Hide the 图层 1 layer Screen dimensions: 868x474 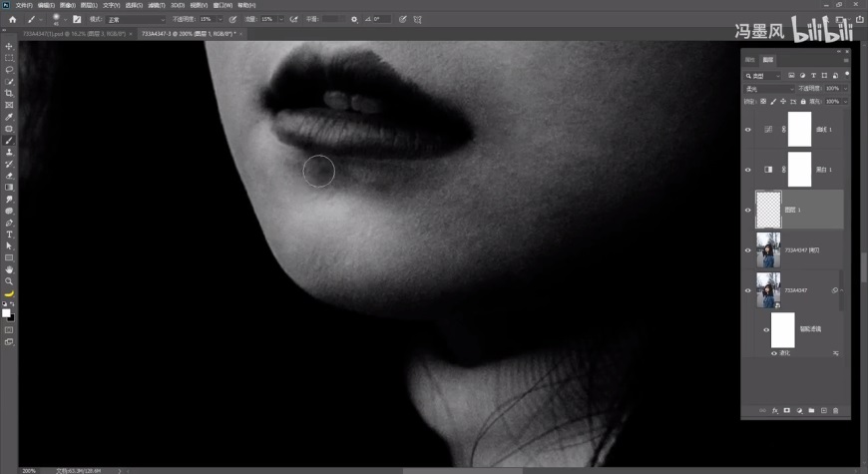[748, 210]
